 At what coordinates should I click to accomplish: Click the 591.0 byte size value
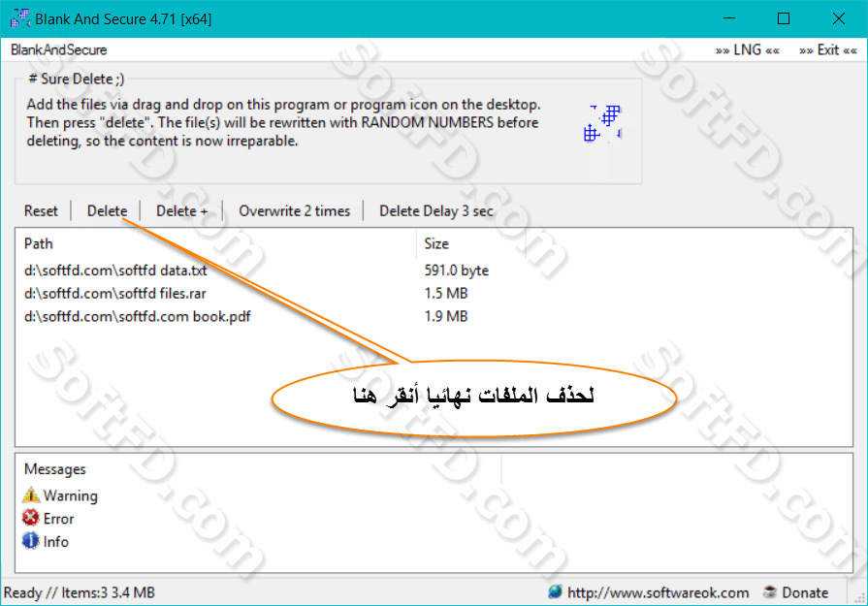click(457, 271)
